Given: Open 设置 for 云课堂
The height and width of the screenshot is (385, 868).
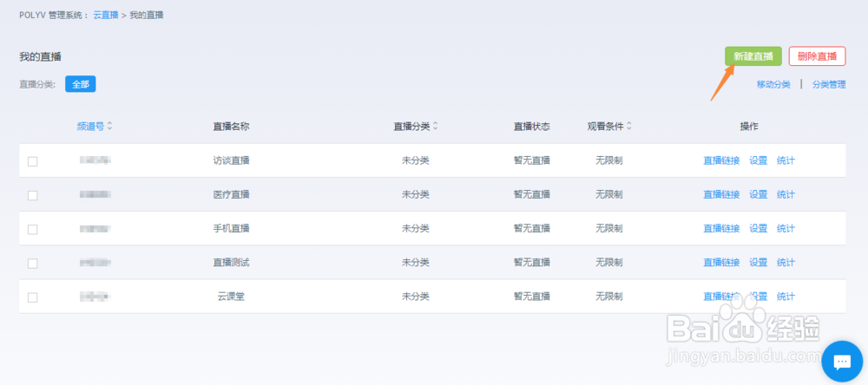Looking at the screenshot, I should pyautogui.click(x=759, y=296).
